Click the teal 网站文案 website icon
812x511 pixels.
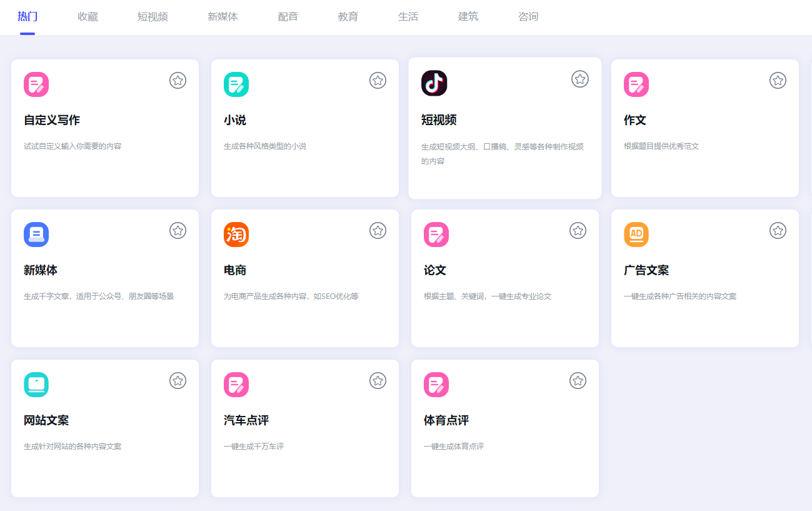tap(36, 384)
